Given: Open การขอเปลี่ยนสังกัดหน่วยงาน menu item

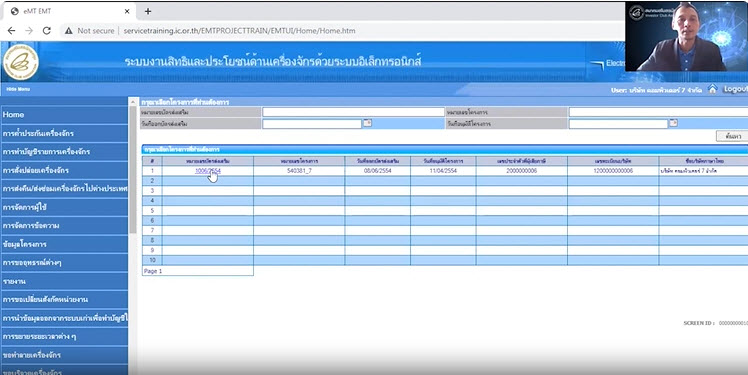Looking at the screenshot, I should (64, 300).
